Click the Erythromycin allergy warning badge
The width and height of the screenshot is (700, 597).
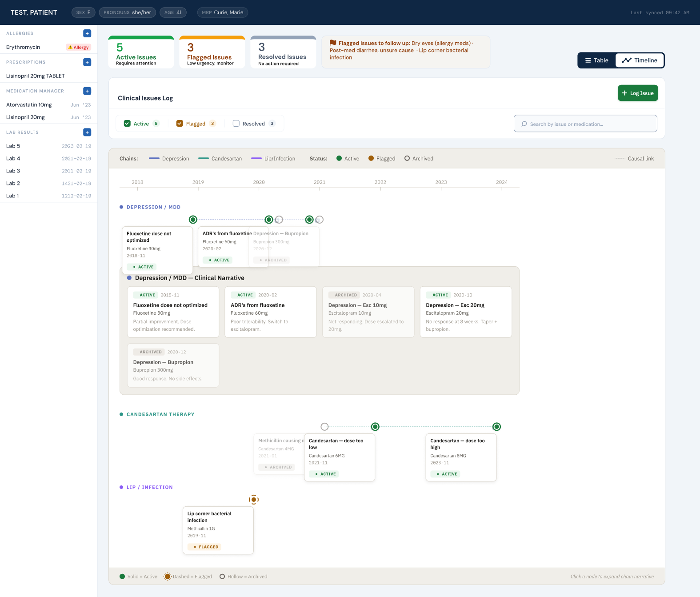click(79, 47)
